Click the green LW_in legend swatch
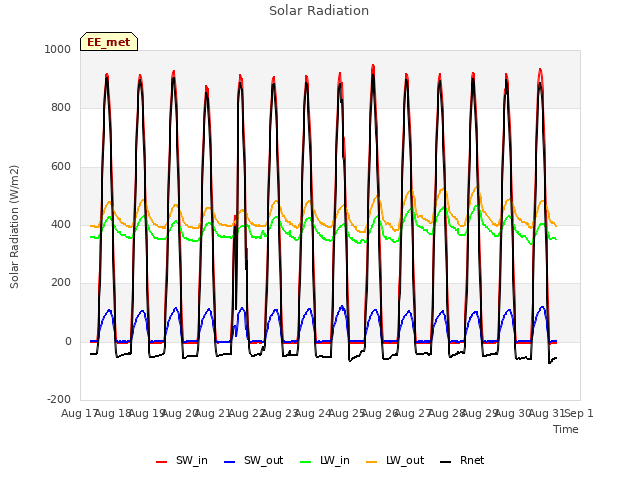 click(306, 462)
